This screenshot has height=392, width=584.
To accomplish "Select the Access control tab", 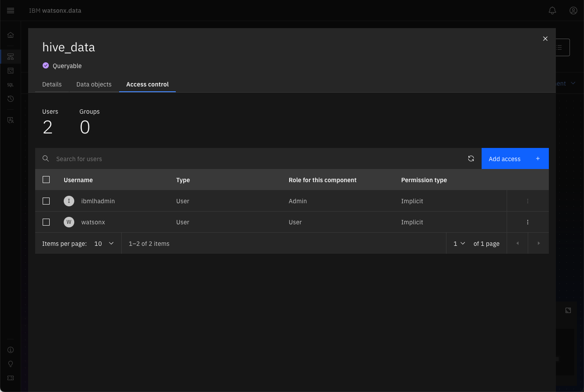I will [148, 84].
